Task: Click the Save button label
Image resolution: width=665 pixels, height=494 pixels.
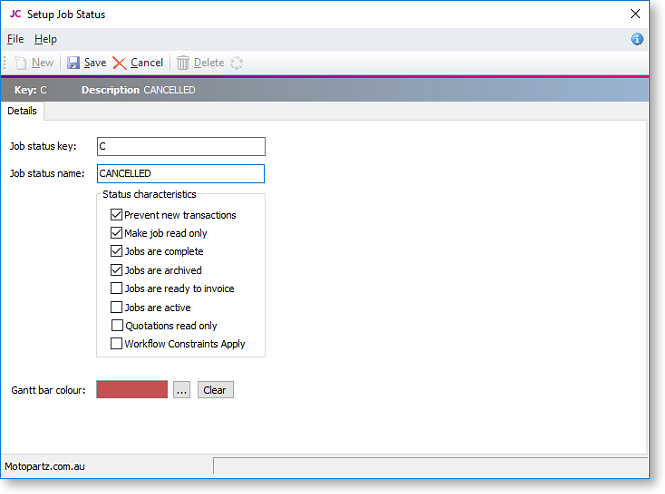Action: point(95,63)
